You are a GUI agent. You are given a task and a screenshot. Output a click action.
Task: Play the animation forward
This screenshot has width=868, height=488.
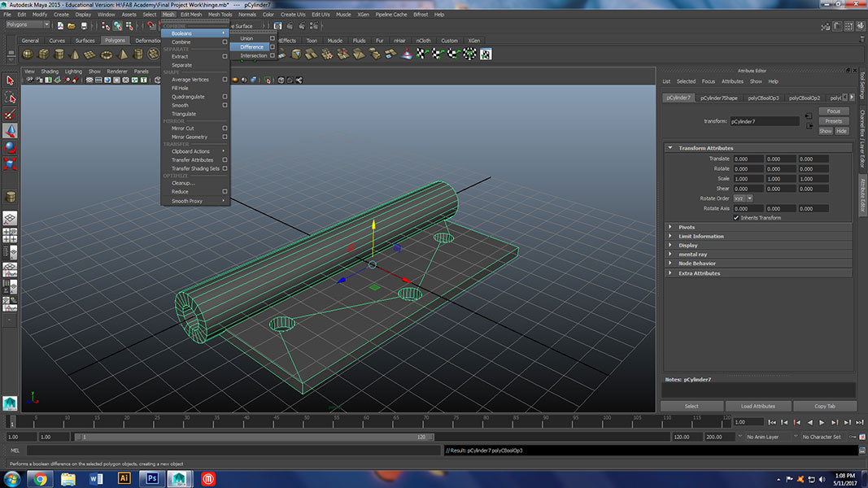[822, 423]
